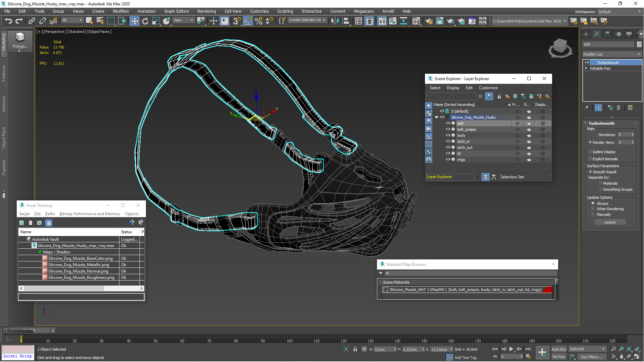This screenshot has height=362, width=644.
Task: Toggle the Smooth Result checkbox
Action: [x=590, y=172]
